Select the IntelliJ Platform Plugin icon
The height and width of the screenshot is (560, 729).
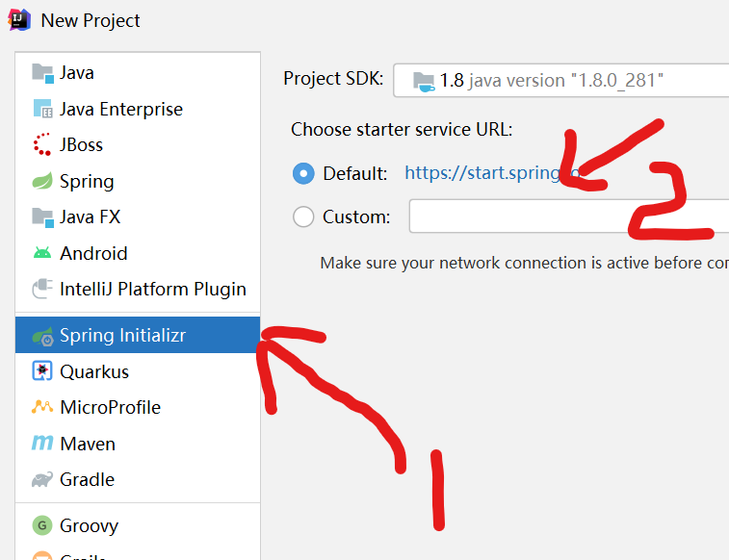[x=42, y=289]
